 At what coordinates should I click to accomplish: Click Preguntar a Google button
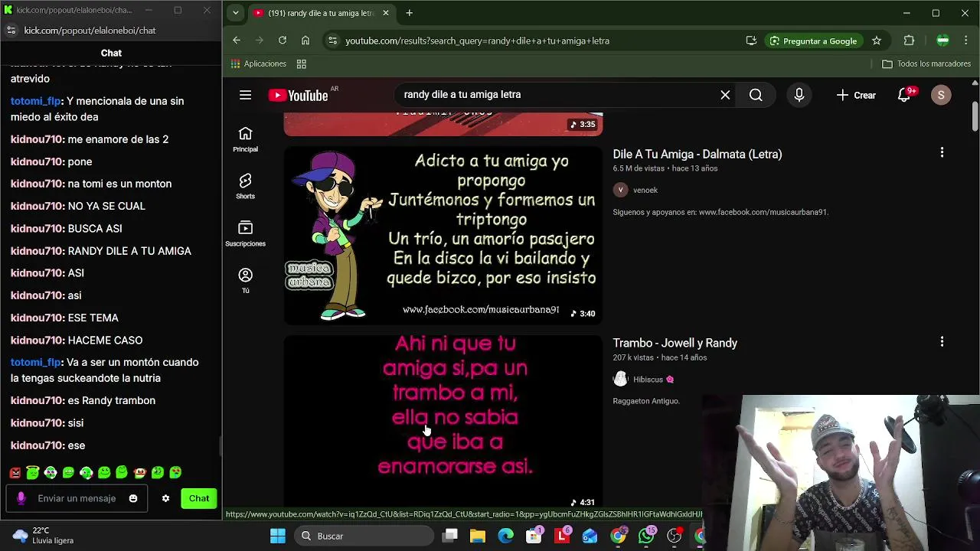813,41
